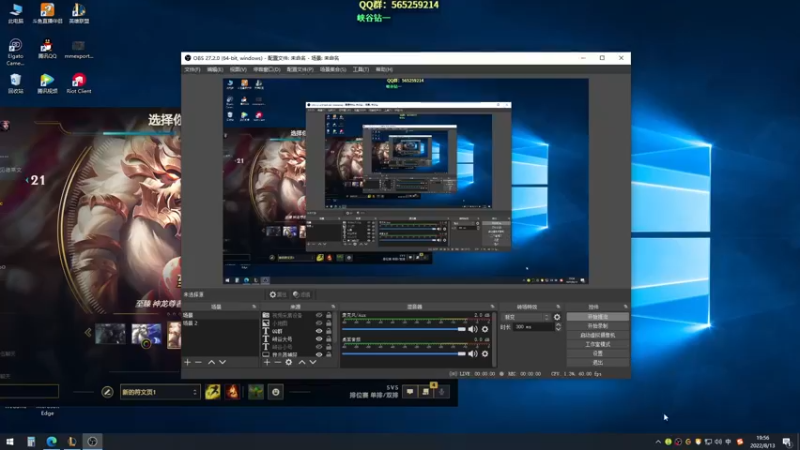The image size is (800, 450).
Task: Toggle the lock on 视频采集设备 source
Action: pos(329,315)
